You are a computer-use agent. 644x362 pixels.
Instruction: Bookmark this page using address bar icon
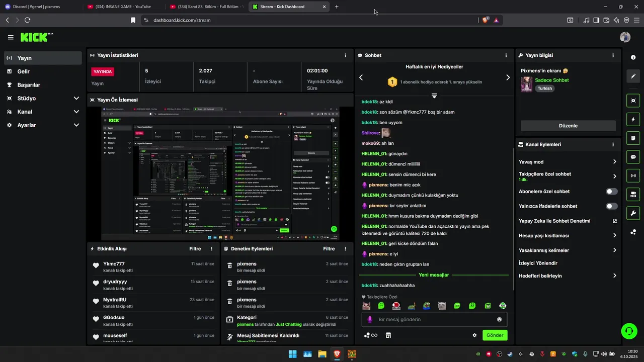(133, 20)
